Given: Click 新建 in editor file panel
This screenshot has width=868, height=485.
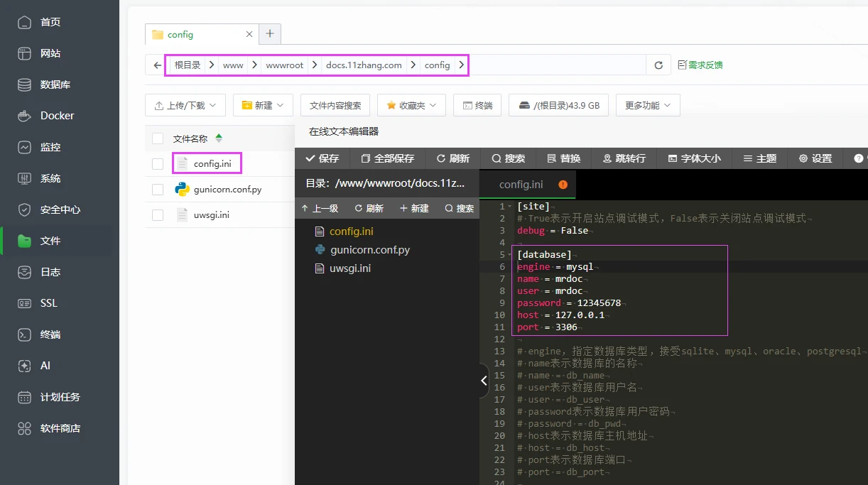Looking at the screenshot, I should click(x=414, y=208).
